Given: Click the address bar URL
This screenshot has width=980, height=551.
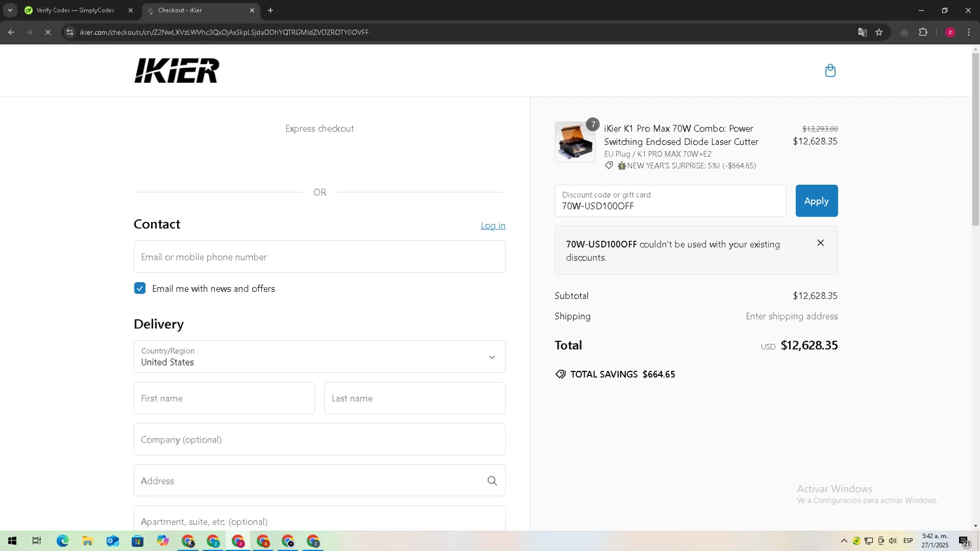Looking at the screenshot, I should (224, 32).
